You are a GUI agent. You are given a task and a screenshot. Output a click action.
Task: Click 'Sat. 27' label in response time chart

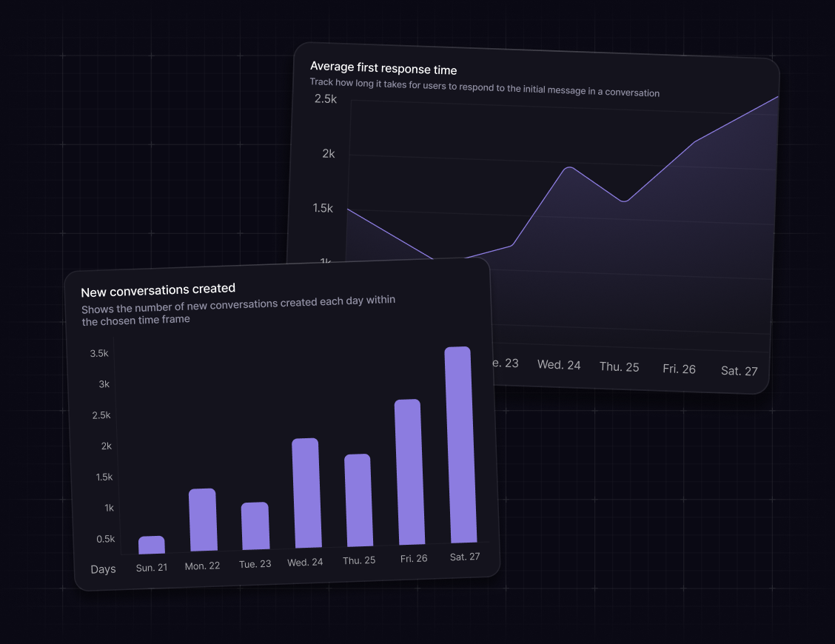(x=740, y=371)
